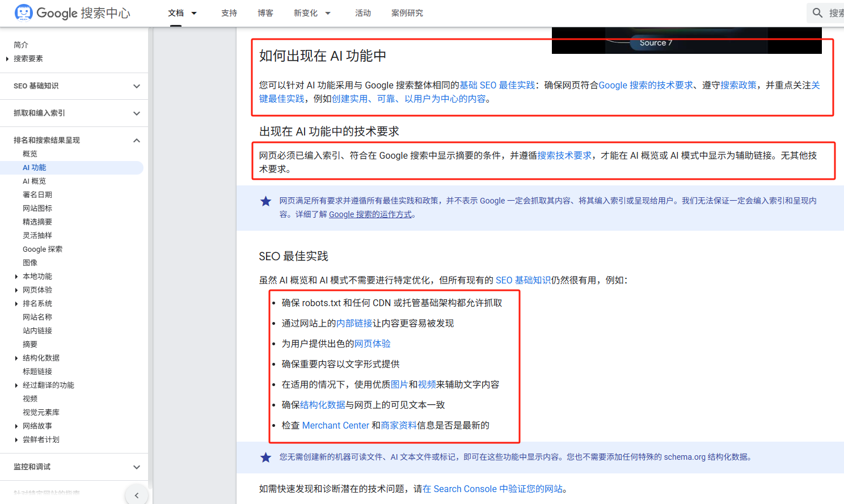Click the Google logo in the header
Viewport: 844px width, 504px height.
[57, 12]
